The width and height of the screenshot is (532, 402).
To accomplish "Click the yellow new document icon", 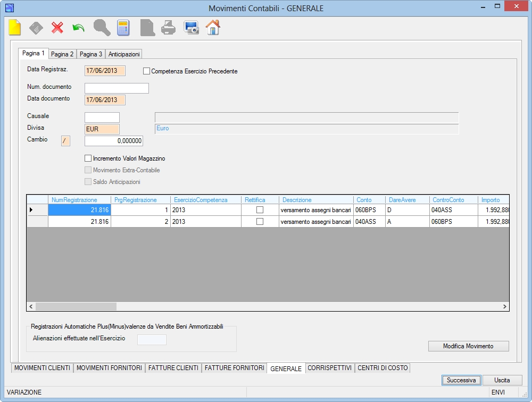I will [x=14, y=28].
